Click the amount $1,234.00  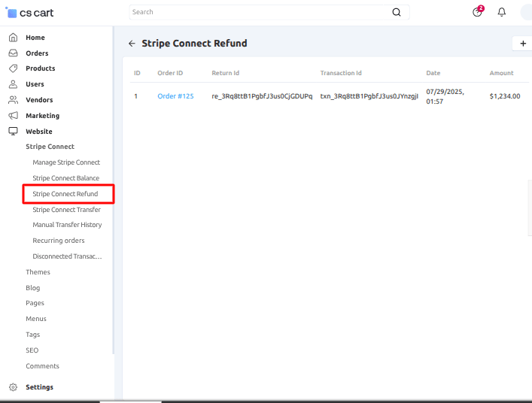(x=504, y=96)
